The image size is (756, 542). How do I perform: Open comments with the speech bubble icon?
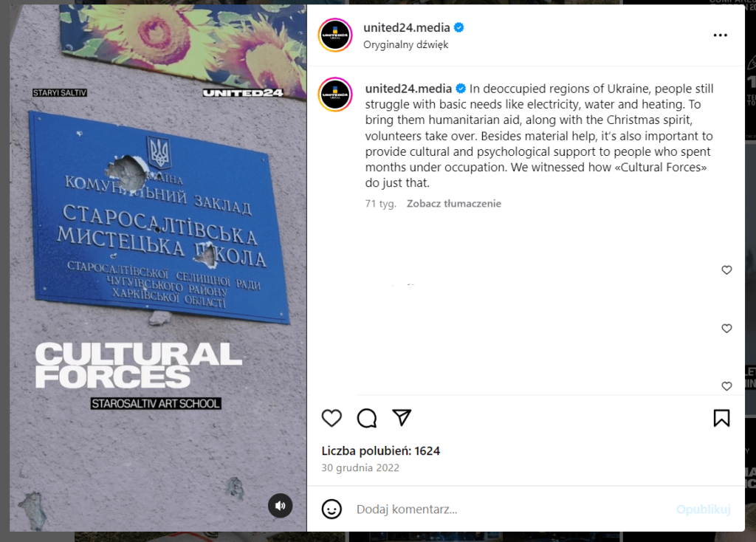point(366,418)
